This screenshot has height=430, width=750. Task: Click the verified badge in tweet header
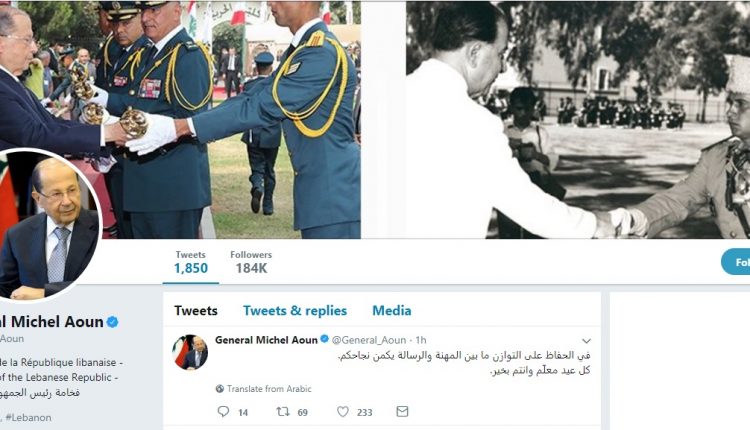coord(324,339)
